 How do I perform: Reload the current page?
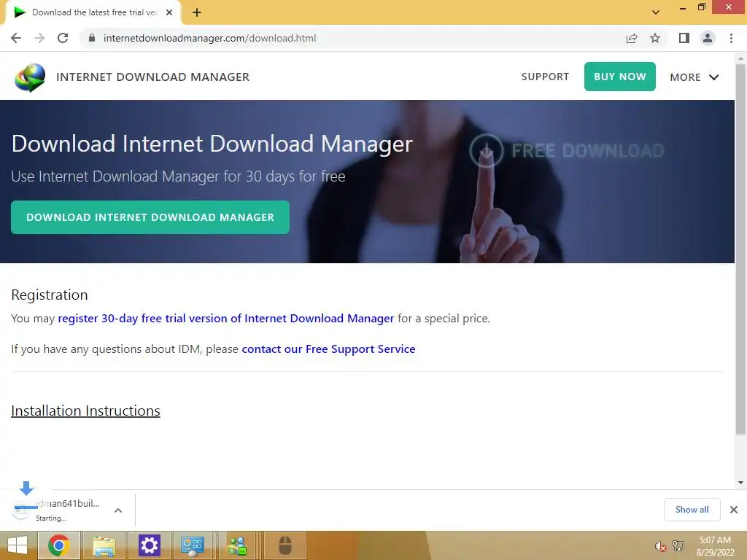(x=63, y=38)
